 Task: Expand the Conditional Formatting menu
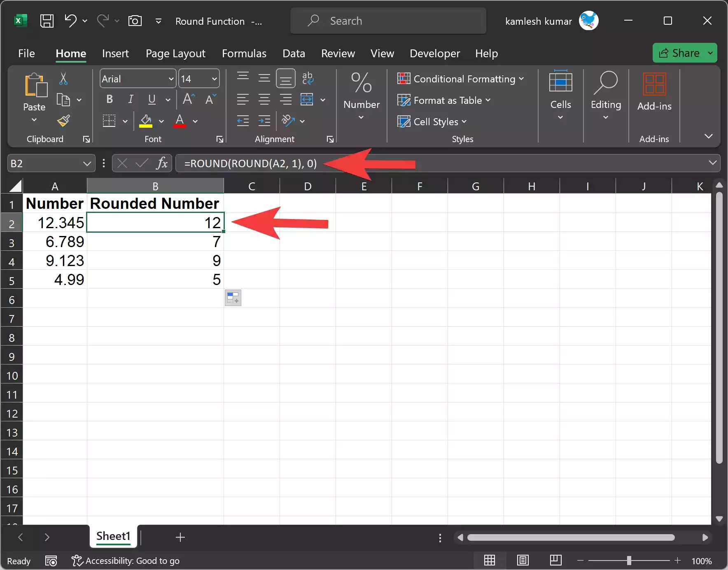(460, 79)
